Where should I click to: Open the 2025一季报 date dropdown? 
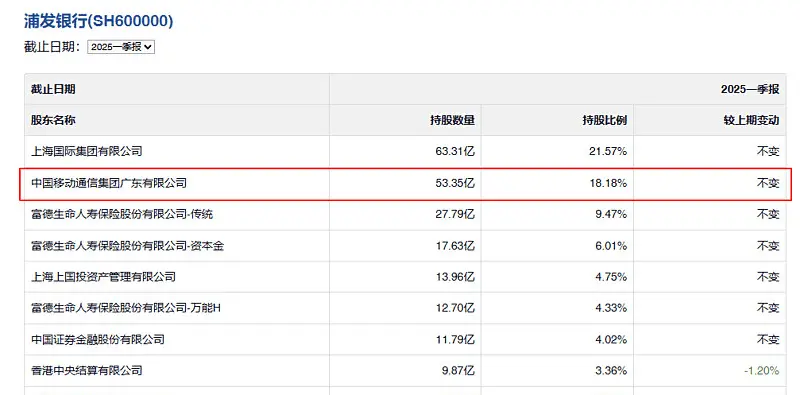point(121,47)
